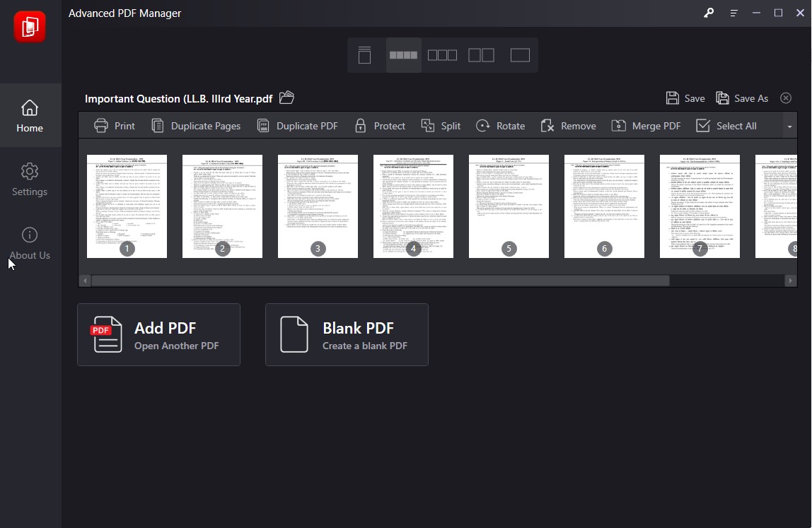
Task: Switch to the smallest thumbnail grid view
Action: point(403,54)
